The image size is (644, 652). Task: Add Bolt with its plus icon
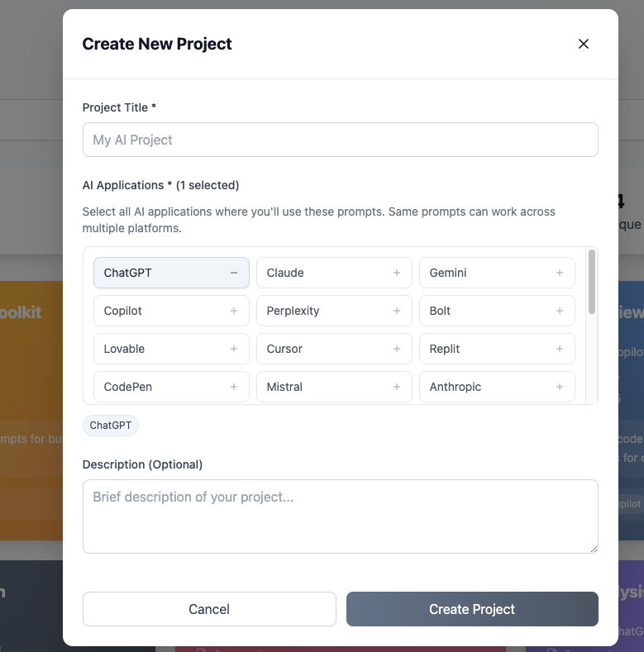[560, 311]
